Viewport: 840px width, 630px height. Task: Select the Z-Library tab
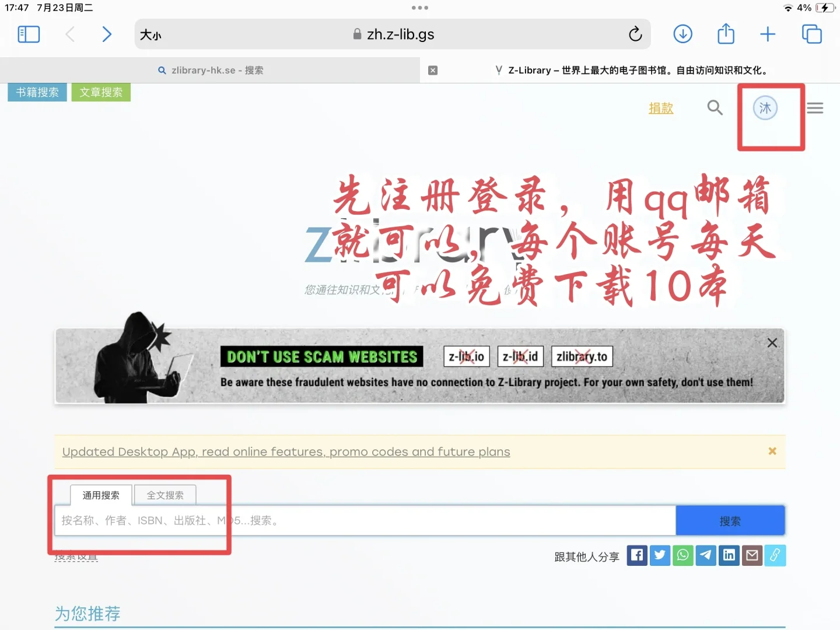pos(632,70)
